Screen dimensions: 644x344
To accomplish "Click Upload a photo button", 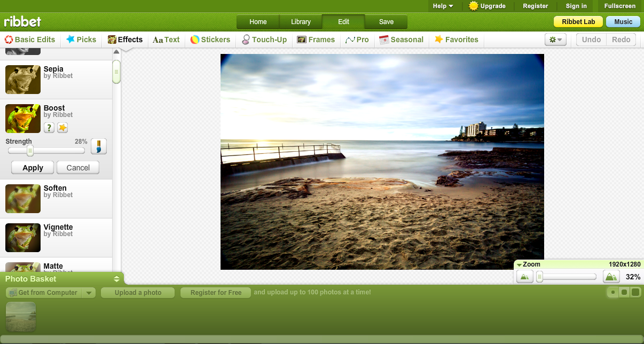I will click(138, 293).
